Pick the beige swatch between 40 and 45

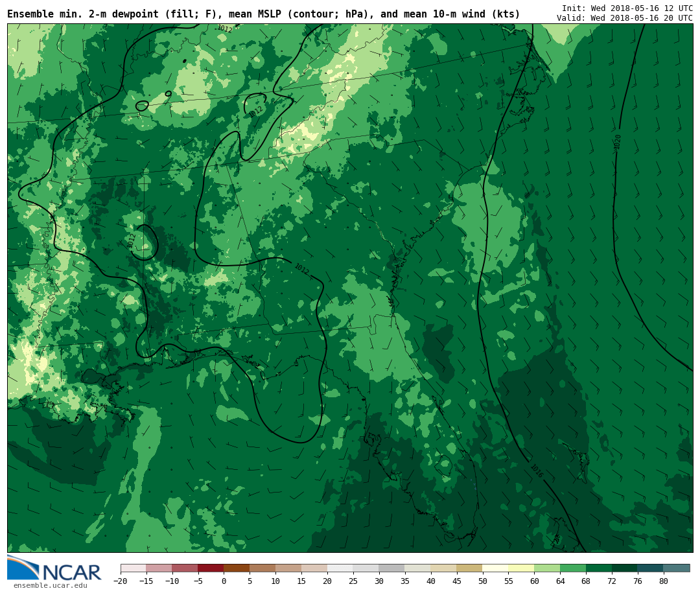tap(444, 568)
